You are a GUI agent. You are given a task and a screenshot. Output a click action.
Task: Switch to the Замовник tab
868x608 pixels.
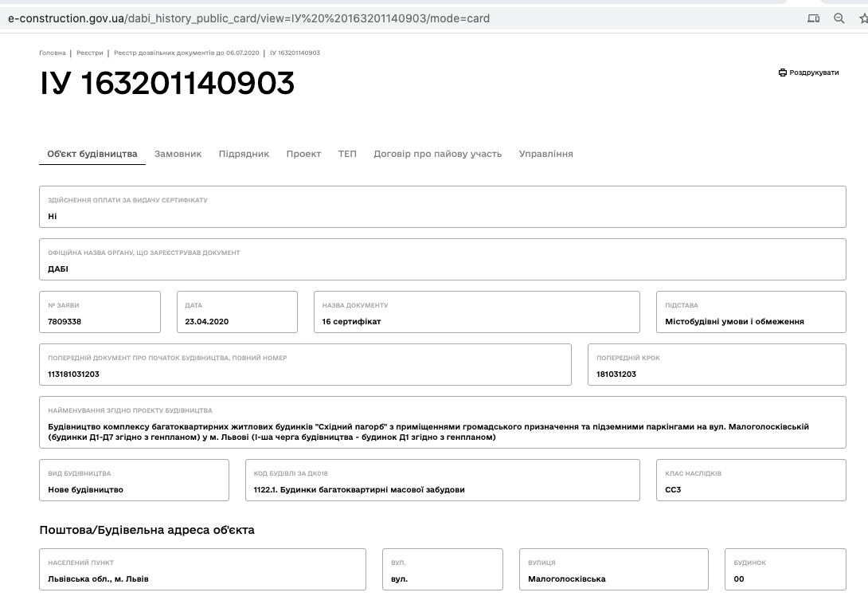[178, 154]
